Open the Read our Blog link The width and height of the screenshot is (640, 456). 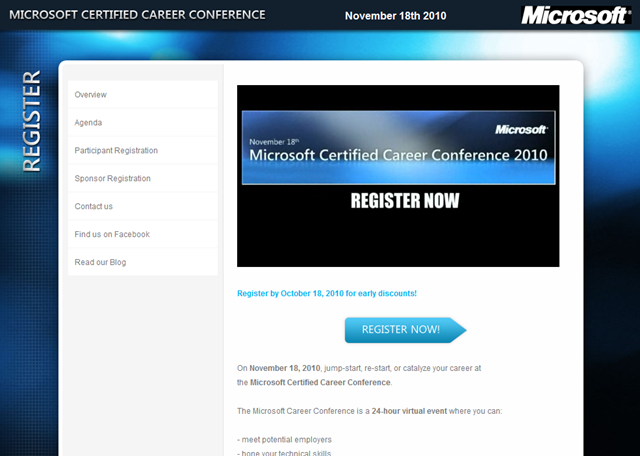click(x=100, y=263)
